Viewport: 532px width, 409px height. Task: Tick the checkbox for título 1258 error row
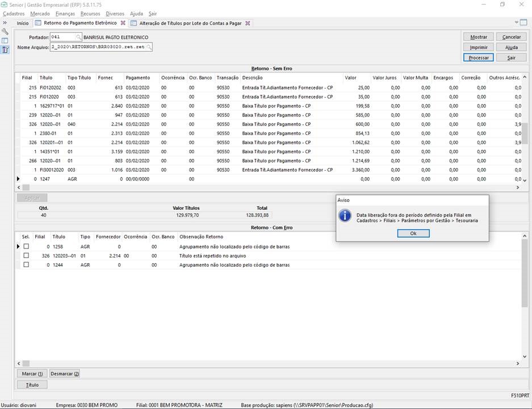[x=26, y=246]
